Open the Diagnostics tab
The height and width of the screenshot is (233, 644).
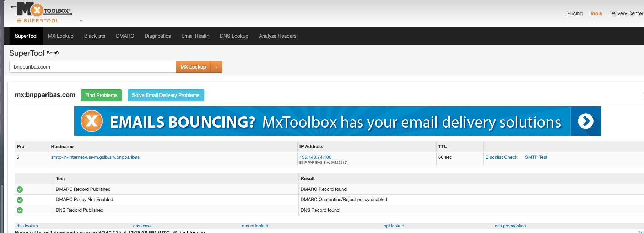pos(158,36)
